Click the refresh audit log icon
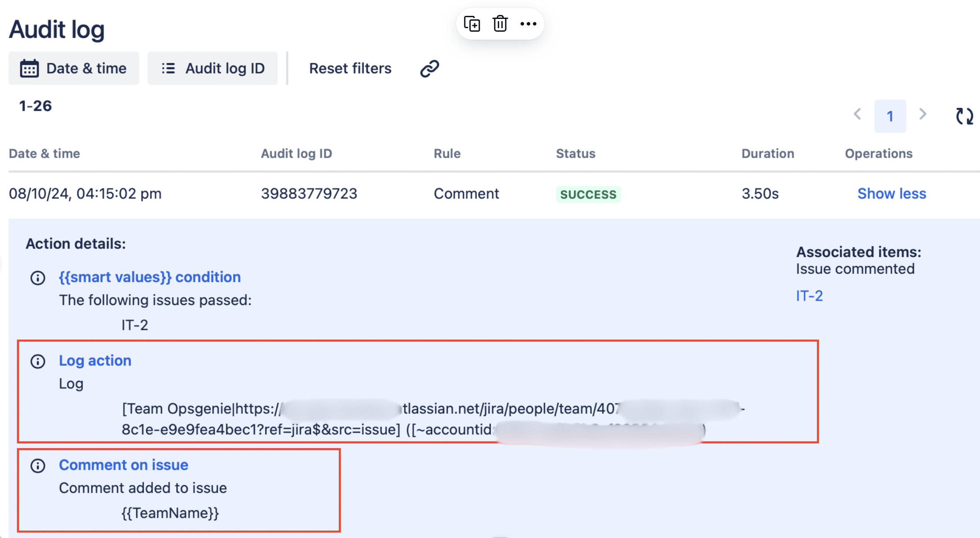Screen dimensions: 980x538 [964, 116]
